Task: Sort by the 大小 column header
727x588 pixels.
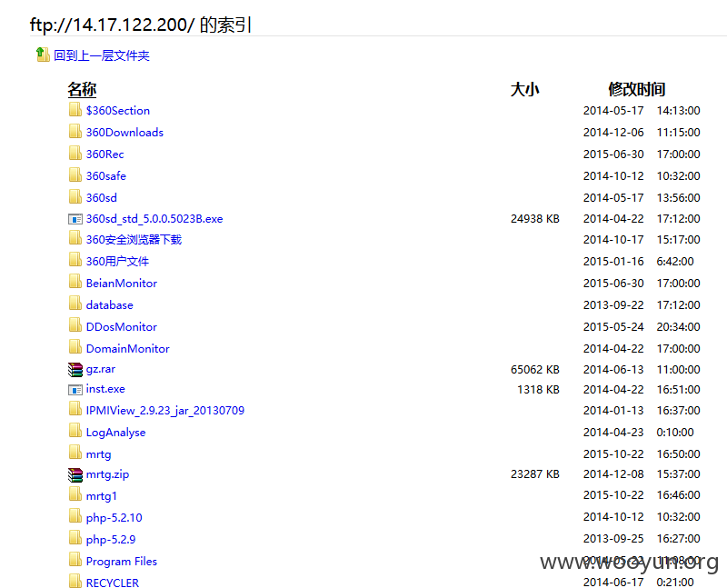Action: pyautogui.click(x=525, y=89)
